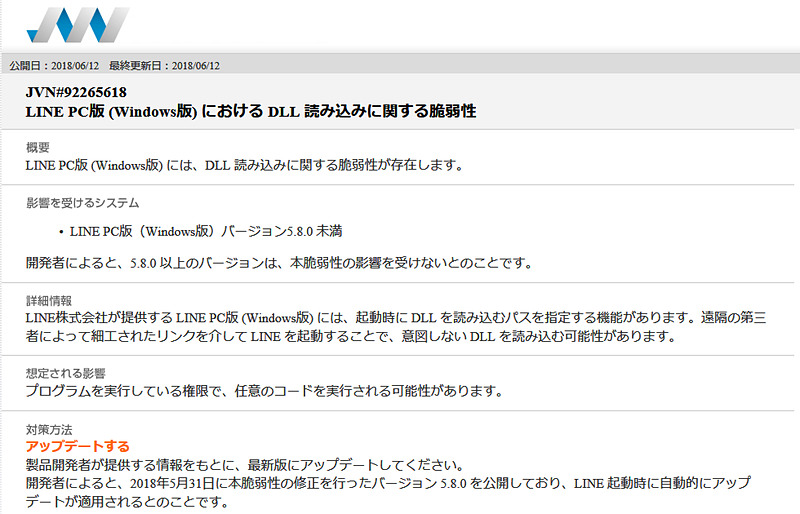The width and height of the screenshot is (800, 514).
Task: Click the title LINE PC版 DLL 読み込みに関する脆弱性
Action: click(x=251, y=111)
